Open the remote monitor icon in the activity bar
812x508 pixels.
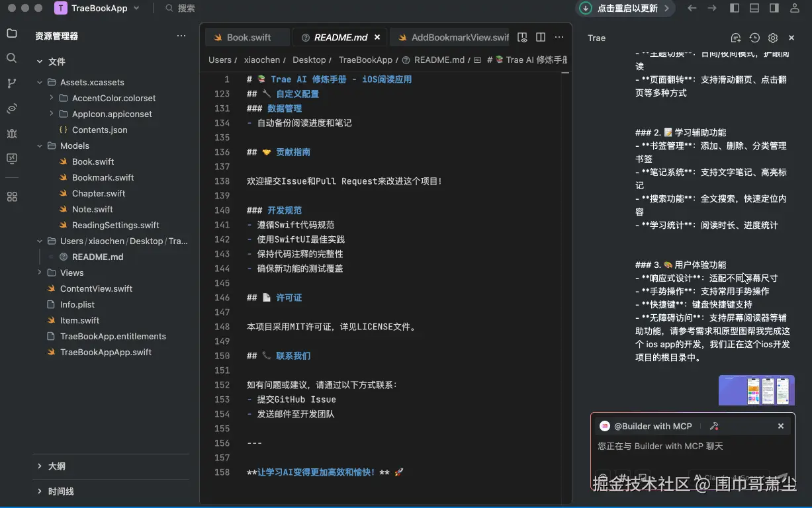11,159
